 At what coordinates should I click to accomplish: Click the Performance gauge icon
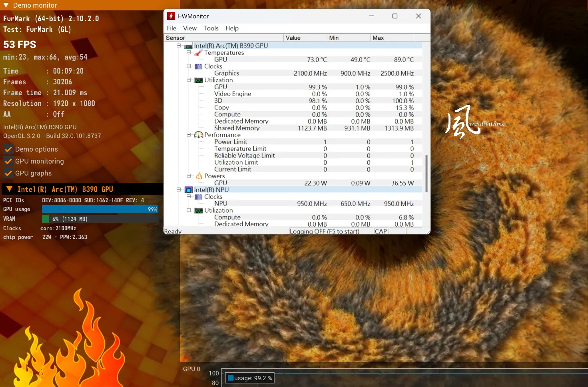pos(198,135)
